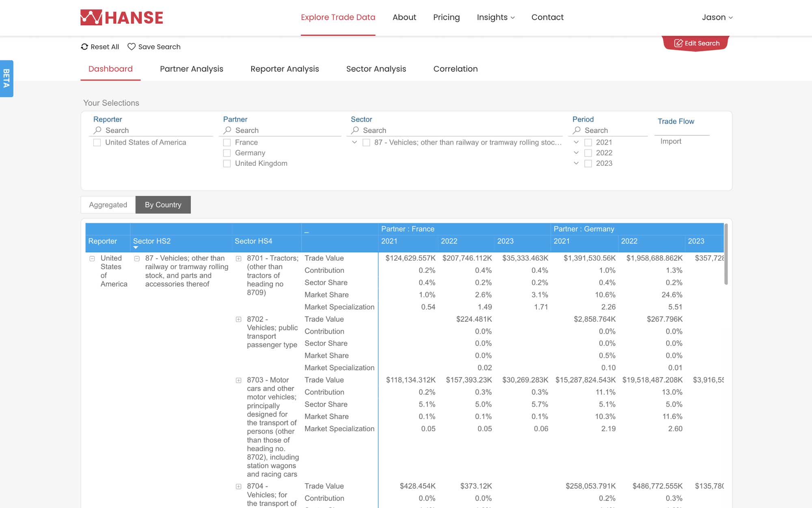This screenshot has height=508, width=812.
Task: Click the Save Search link
Action: pyautogui.click(x=154, y=47)
